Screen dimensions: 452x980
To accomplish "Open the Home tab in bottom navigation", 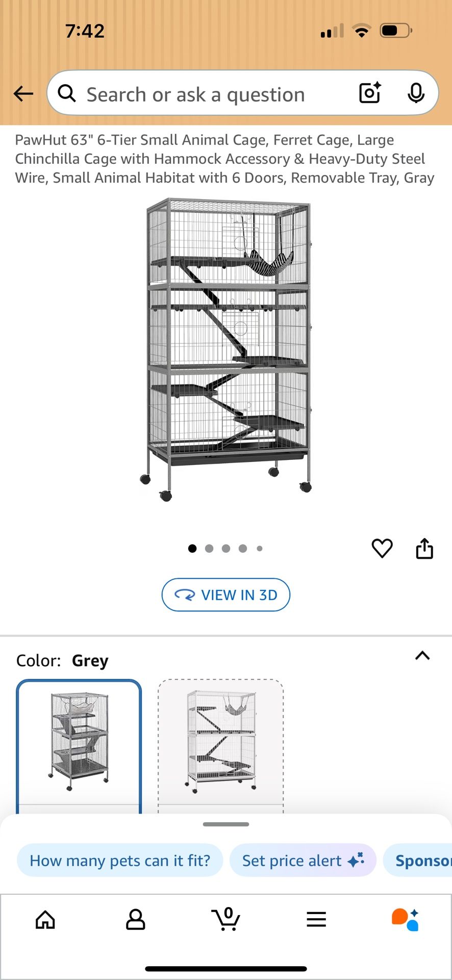I will (45, 919).
